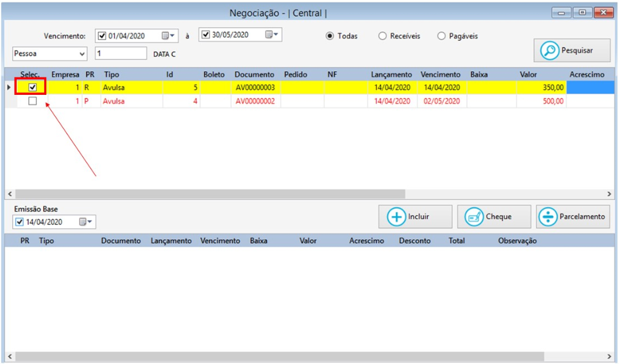Sort upper grid by Empresa column
Image resolution: width=619 pixels, height=364 pixels.
(65, 74)
